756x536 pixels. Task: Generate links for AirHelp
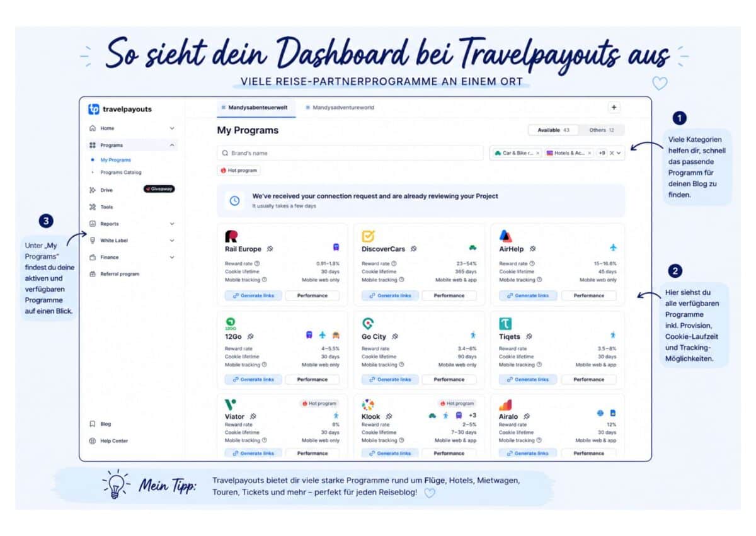pyautogui.click(x=527, y=295)
